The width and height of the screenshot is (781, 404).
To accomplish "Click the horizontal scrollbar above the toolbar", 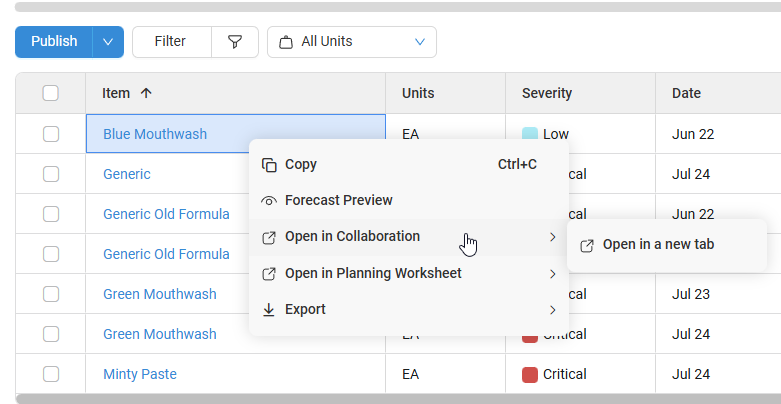I will [398, 7].
